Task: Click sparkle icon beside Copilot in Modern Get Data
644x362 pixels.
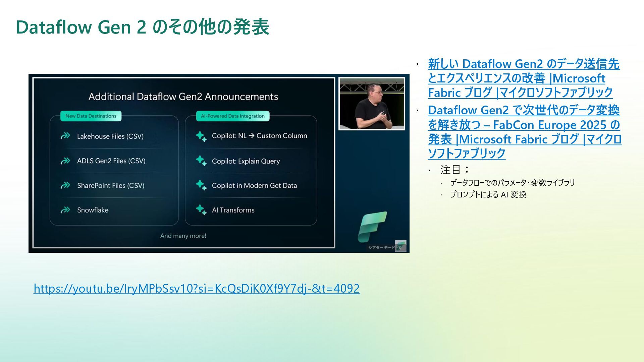Action: coord(201,185)
